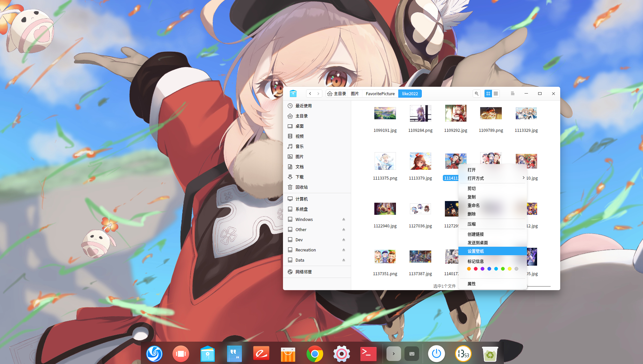Open Downloads folder in sidebar
The image size is (643, 364).
(299, 177)
